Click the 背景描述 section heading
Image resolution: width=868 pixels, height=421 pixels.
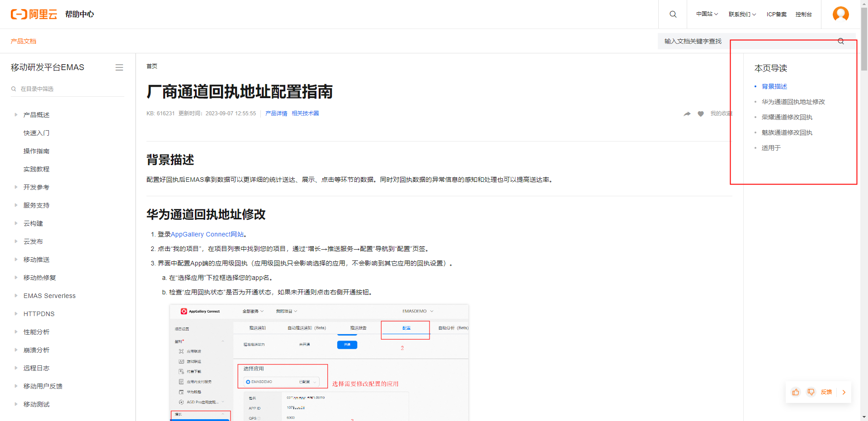click(170, 160)
